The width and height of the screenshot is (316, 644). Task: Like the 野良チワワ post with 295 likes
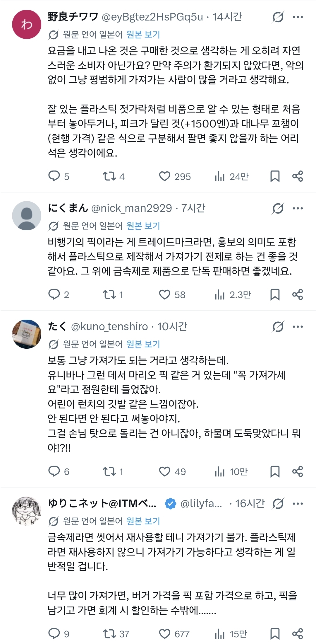point(164,176)
